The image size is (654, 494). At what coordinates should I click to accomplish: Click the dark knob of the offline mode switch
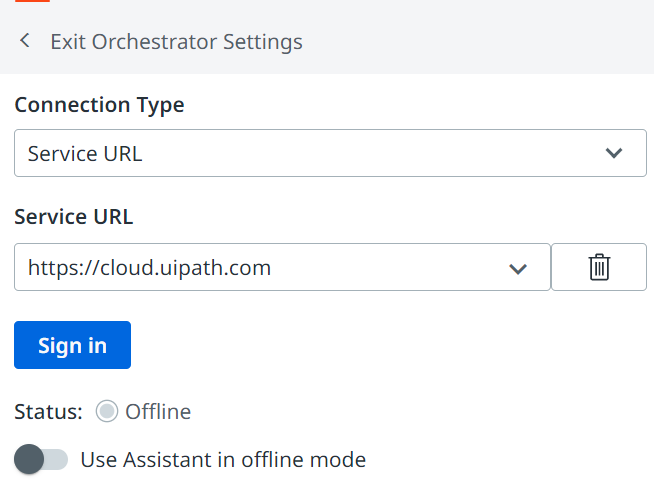click(30, 460)
